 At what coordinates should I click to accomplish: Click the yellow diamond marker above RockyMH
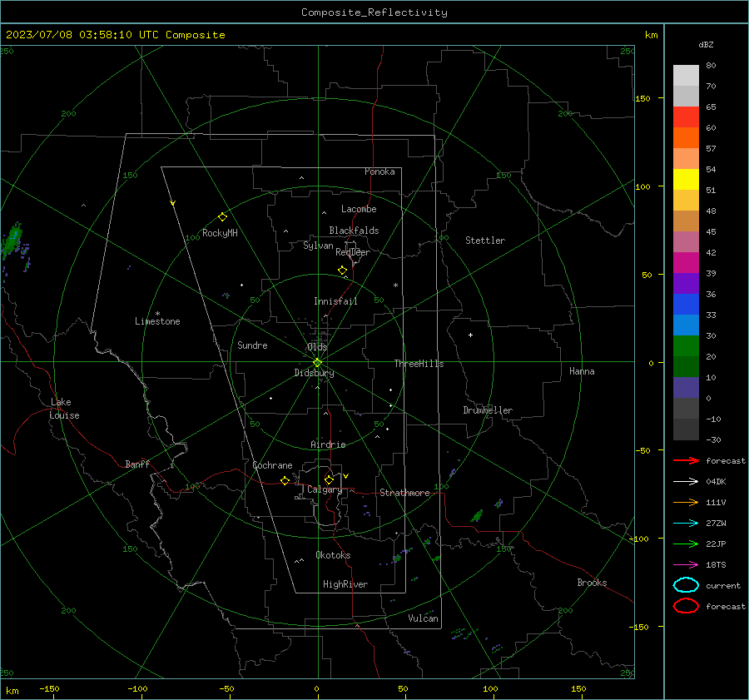pyautogui.click(x=222, y=217)
